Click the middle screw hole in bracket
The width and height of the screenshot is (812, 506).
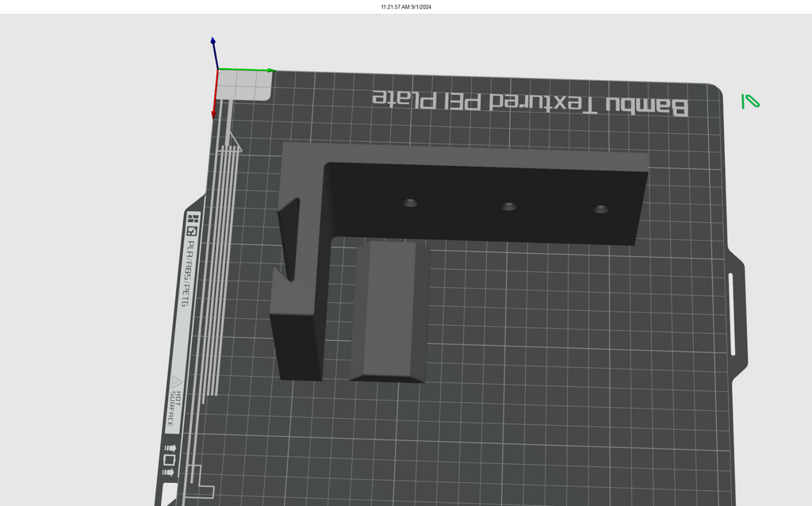pyautogui.click(x=508, y=206)
